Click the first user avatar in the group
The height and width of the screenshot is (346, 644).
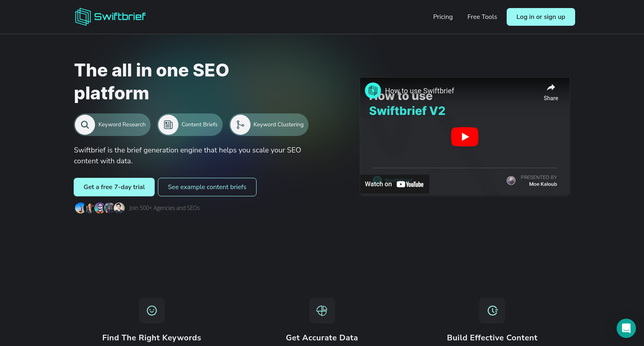click(80, 208)
